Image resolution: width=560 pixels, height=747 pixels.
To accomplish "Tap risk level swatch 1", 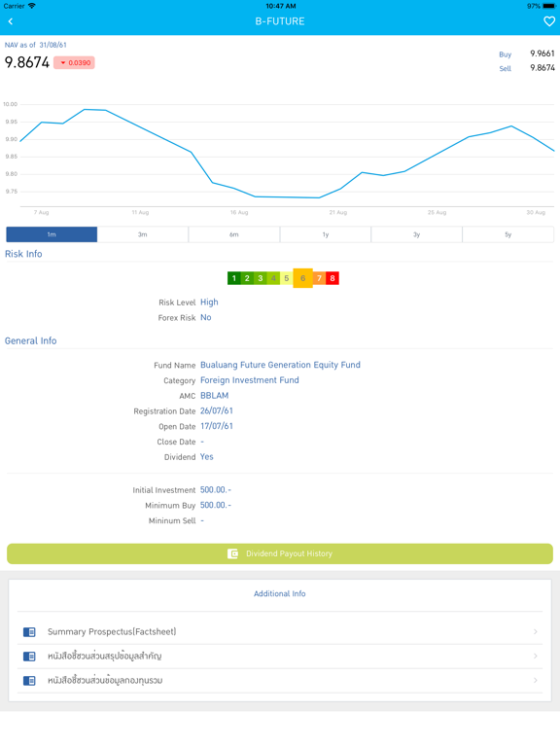I will (233, 278).
